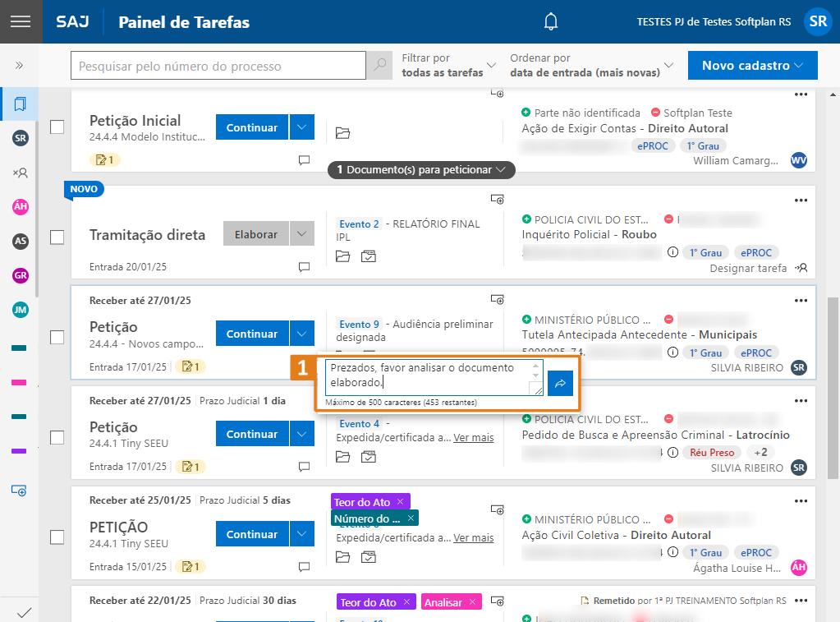
Task: Tick the checkbox for PETIÇÃO task
Action: (57, 537)
